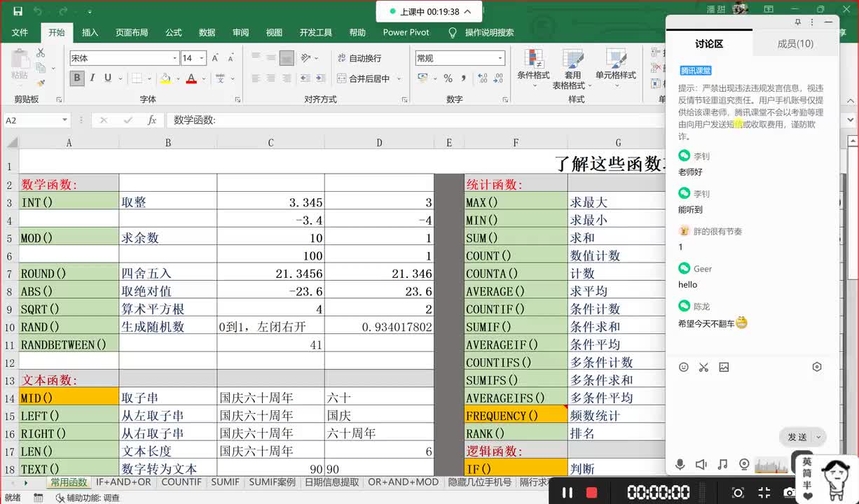
Task: Click the image picture icon in chat
Action: click(x=724, y=367)
